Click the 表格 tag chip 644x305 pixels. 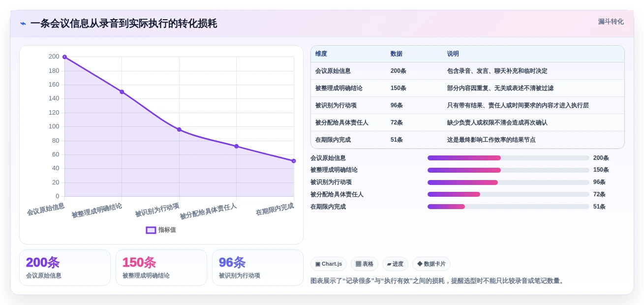365,264
